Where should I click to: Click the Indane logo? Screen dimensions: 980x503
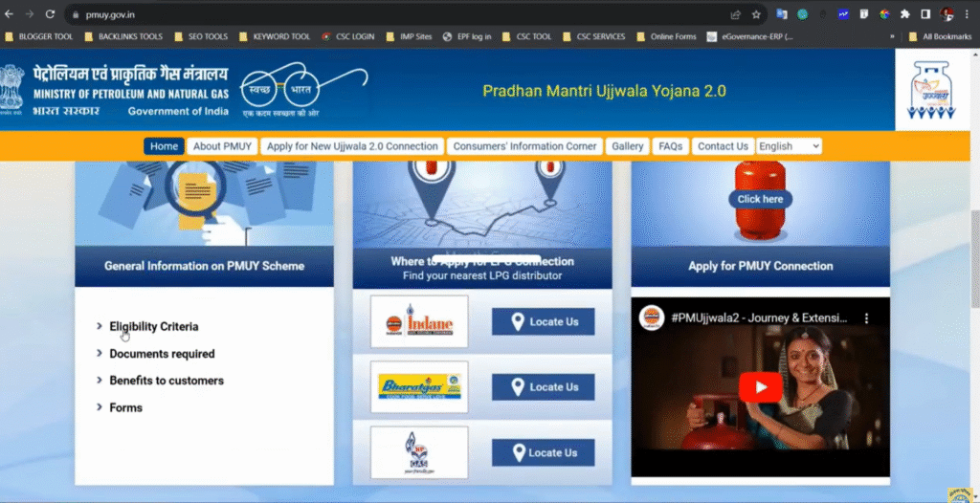(419, 321)
